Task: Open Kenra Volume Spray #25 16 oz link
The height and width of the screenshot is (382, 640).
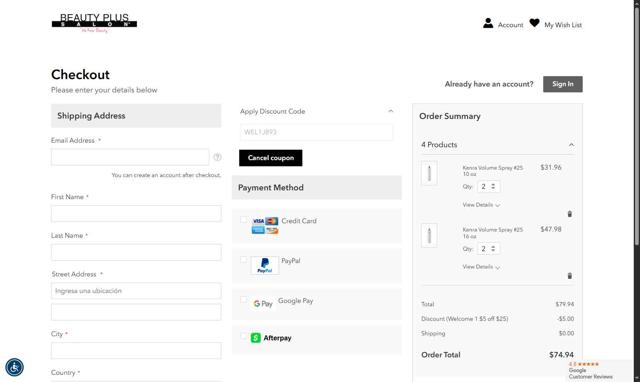Action: coord(492,233)
